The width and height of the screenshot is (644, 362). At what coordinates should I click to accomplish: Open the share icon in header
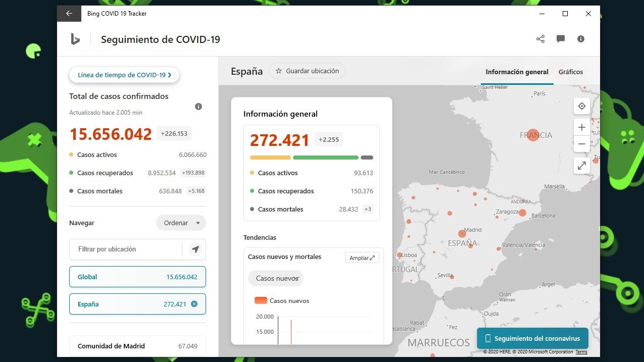click(x=540, y=39)
